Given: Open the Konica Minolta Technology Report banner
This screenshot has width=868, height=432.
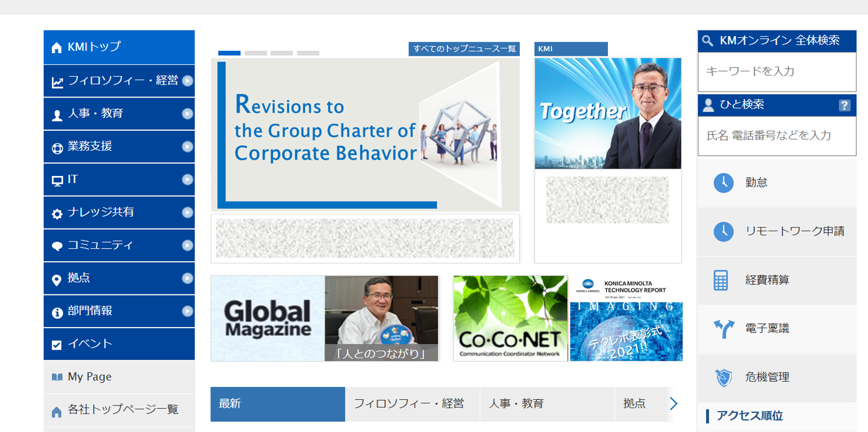Looking at the screenshot, I should tap(626, 319).
